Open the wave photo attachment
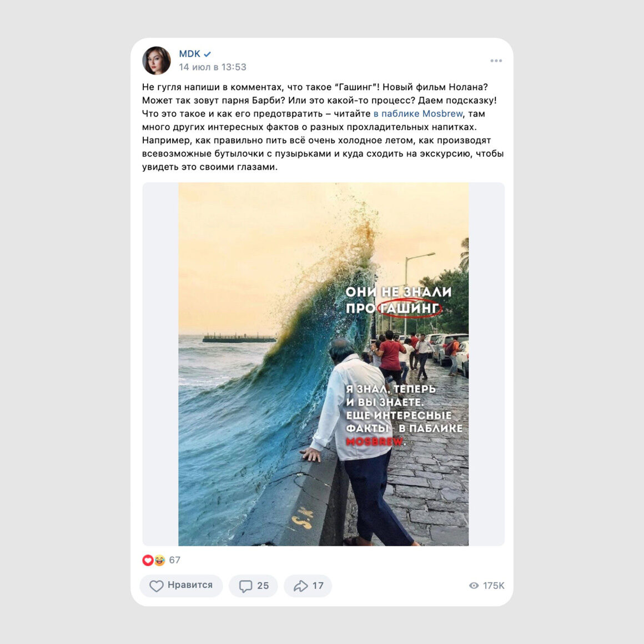 pos(323,364)
